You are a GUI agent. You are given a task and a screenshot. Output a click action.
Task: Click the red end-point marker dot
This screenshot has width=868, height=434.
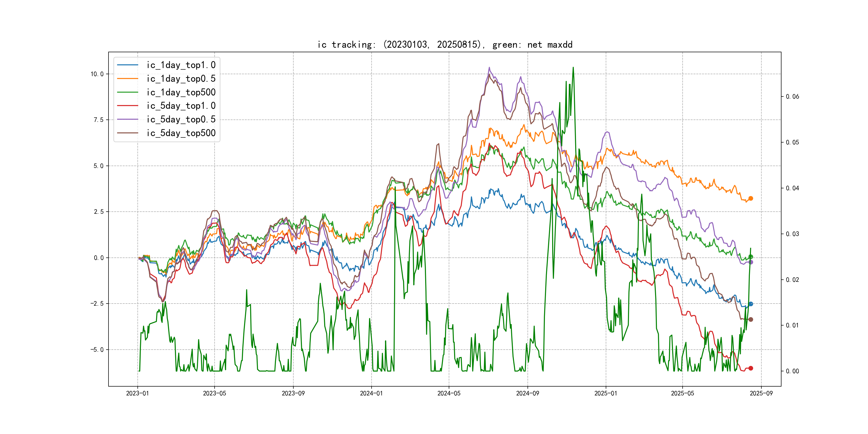(751, 368)
